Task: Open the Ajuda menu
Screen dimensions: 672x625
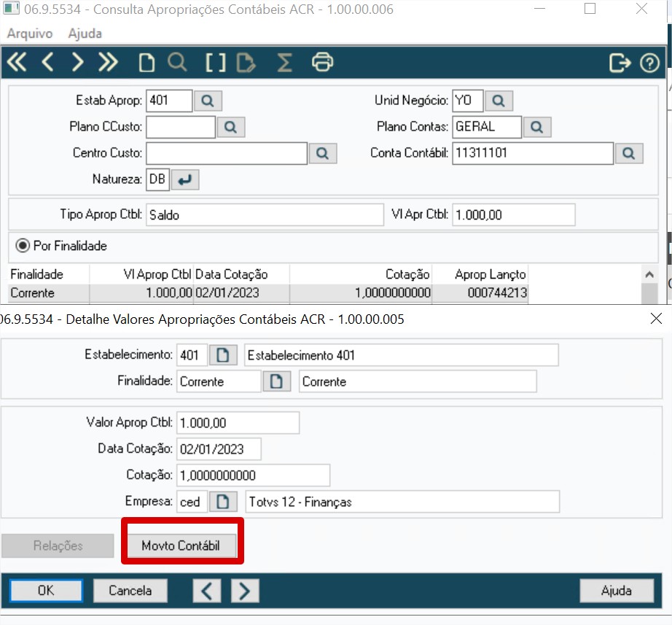Action: click(x=85, y=34)
